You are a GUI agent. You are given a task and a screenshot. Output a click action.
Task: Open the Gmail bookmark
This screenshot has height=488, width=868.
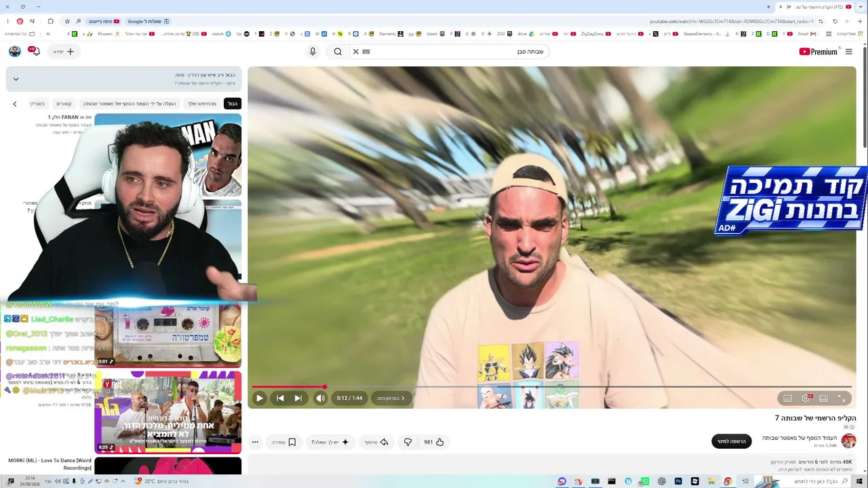click(x=806, y=34)
